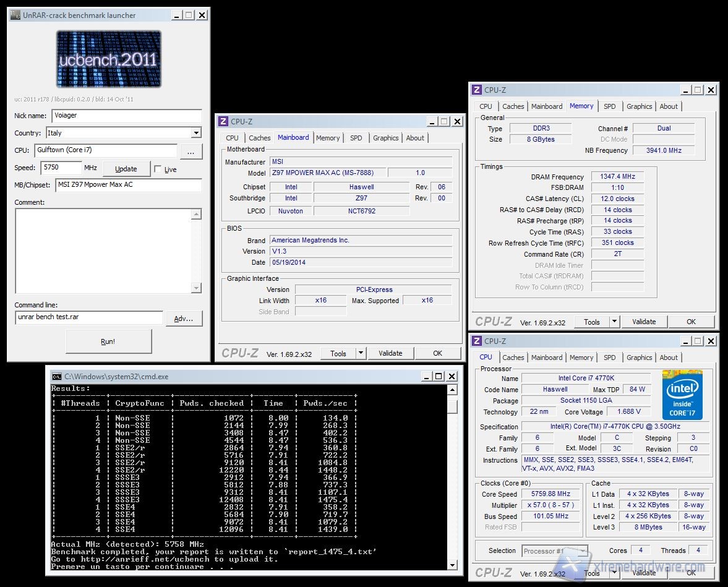Maximize the cmd.exe console window
The width and height of the screenshot is (728, 587).
click(x=439, y=377)
